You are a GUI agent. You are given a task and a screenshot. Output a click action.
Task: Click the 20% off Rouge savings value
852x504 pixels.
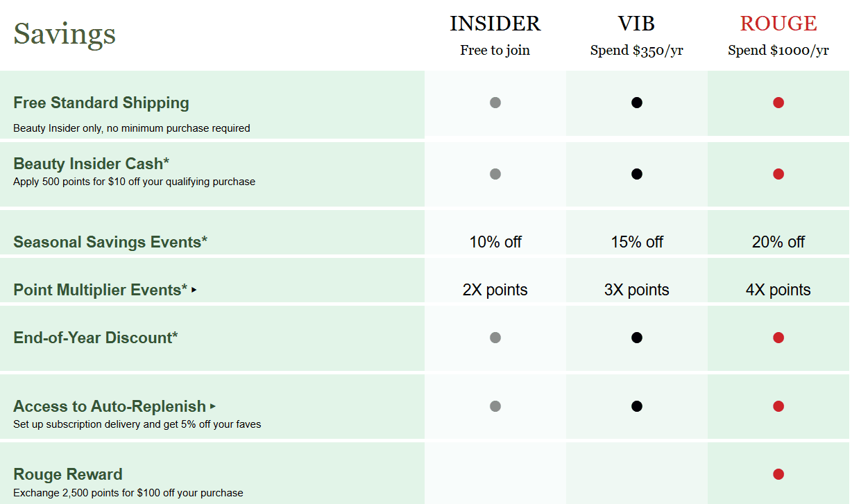778,242
